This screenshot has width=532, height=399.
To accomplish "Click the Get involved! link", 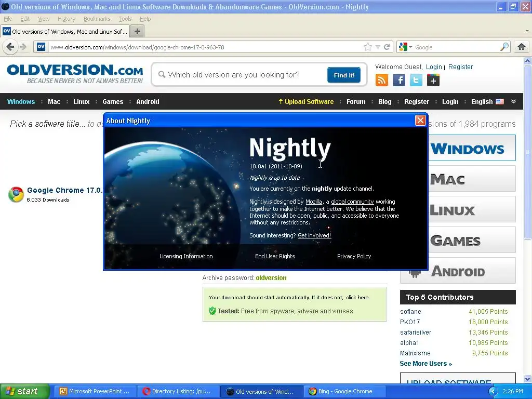I will pos(314,235).
